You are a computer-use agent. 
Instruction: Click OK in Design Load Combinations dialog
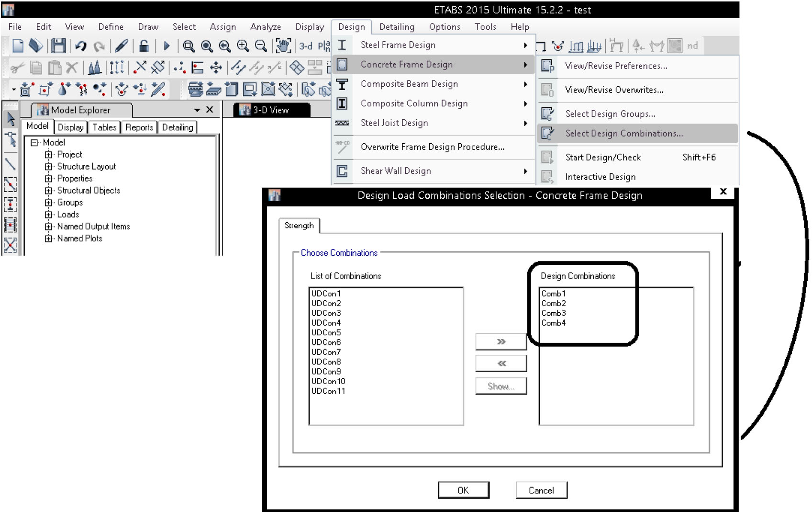click(463, 490)
